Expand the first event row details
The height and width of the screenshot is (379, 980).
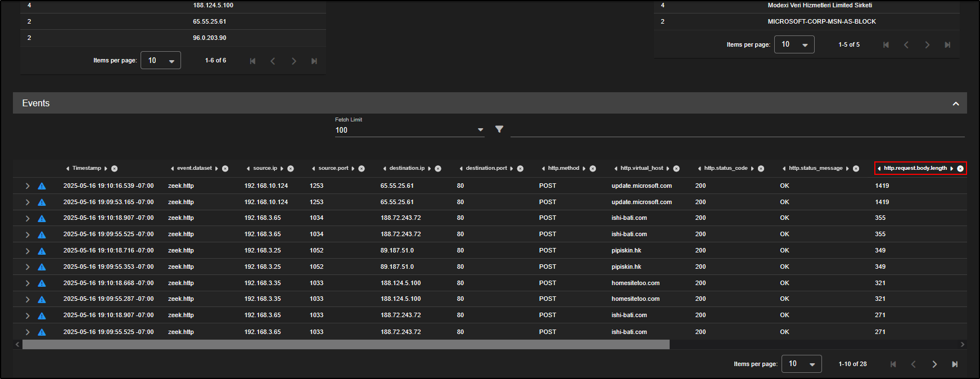tap(27, 186)
